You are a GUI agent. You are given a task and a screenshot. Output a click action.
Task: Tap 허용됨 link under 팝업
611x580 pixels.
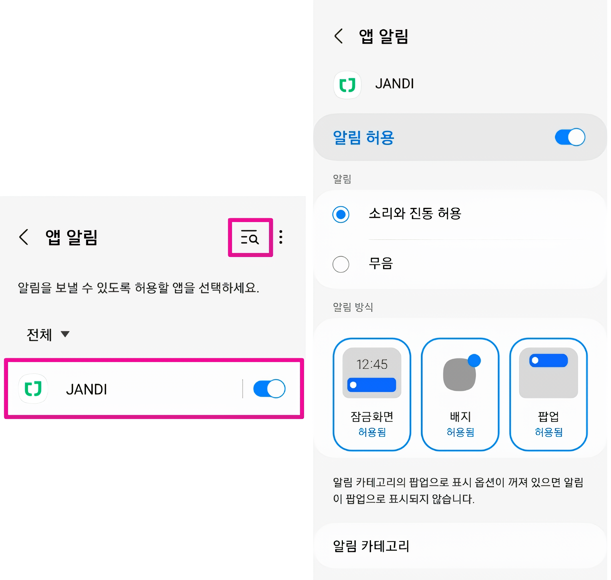click(548, 433)
